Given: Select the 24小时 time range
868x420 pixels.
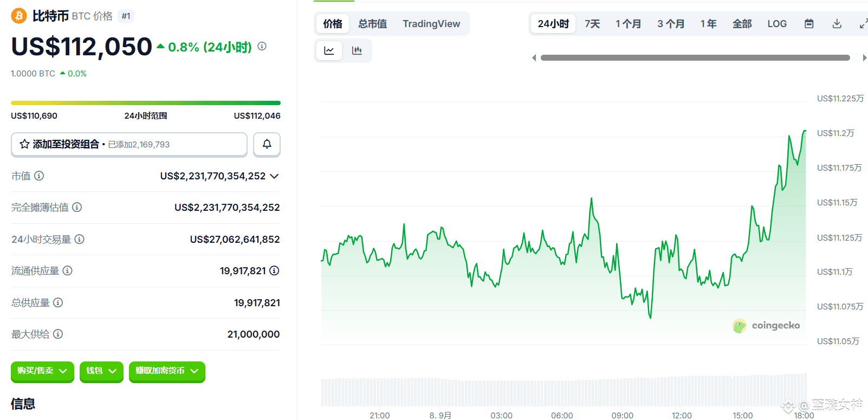Looking at the screenshot, I should tap(553, 24).
